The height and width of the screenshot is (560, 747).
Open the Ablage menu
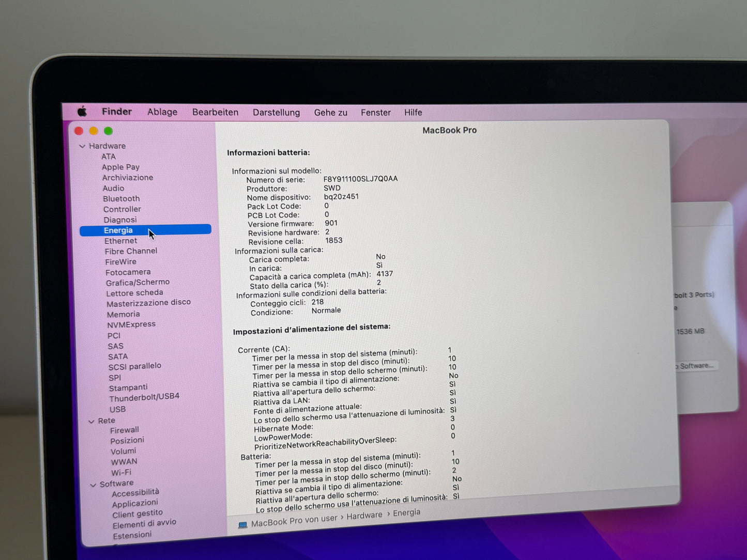click(162, 112)
